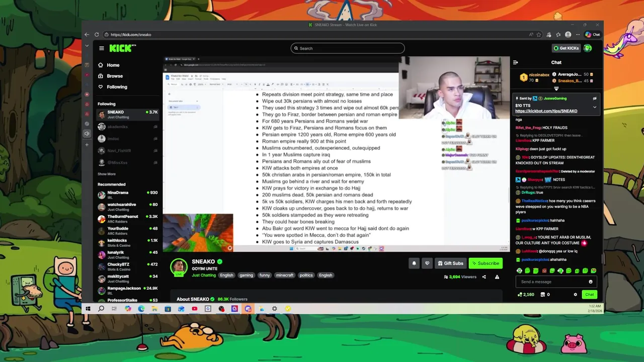Open keithlocks recommended channel
This screenshot has width=644, height=362.
pos(128,243)
